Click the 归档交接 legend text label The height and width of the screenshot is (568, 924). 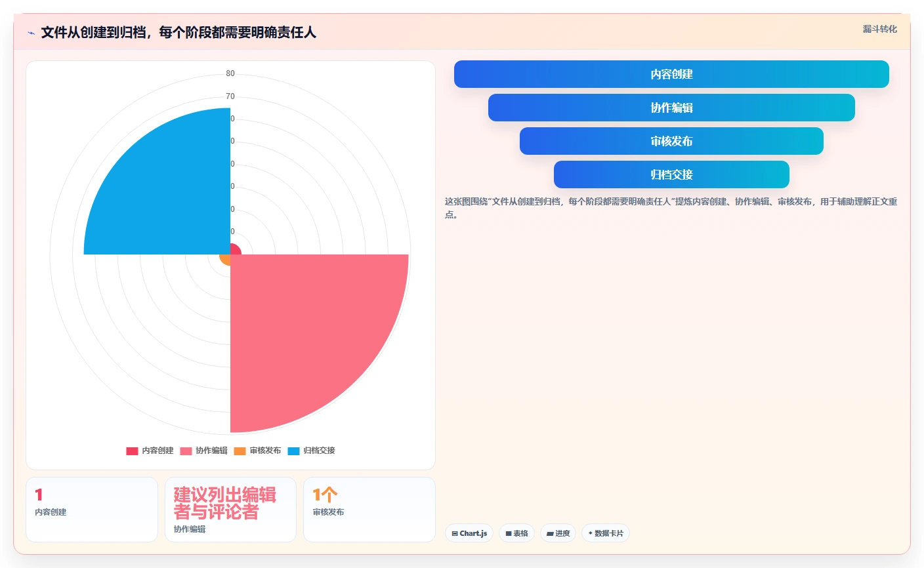[x=319, y=451]
